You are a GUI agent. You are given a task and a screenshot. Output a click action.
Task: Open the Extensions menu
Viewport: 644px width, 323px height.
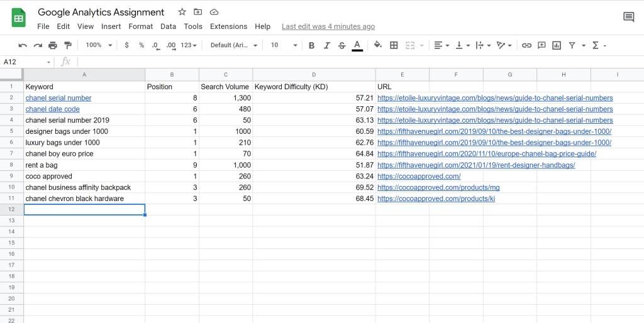click(228, 26)
